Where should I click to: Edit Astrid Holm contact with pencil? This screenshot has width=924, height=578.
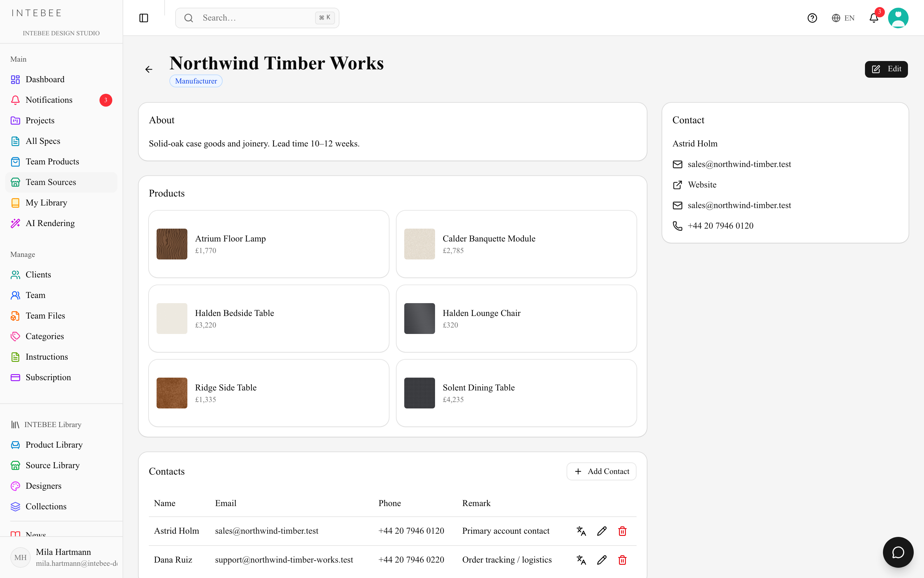(x=602, y=531)
